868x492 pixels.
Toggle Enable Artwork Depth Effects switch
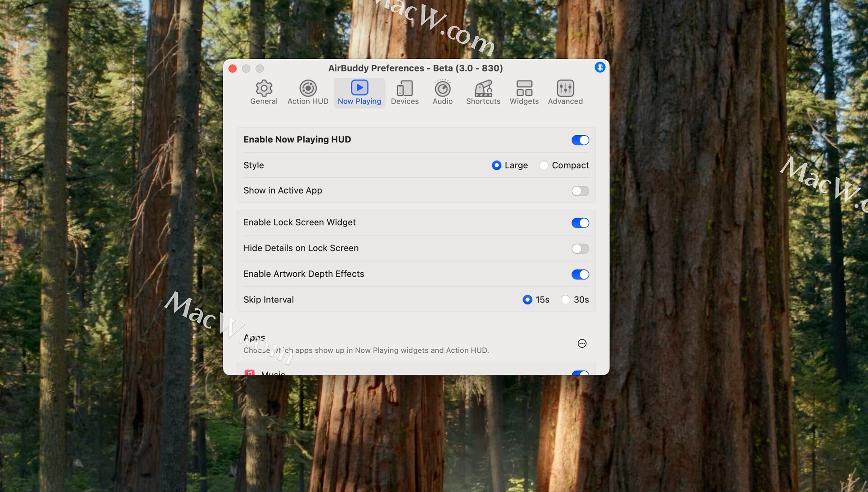[580, 274]
